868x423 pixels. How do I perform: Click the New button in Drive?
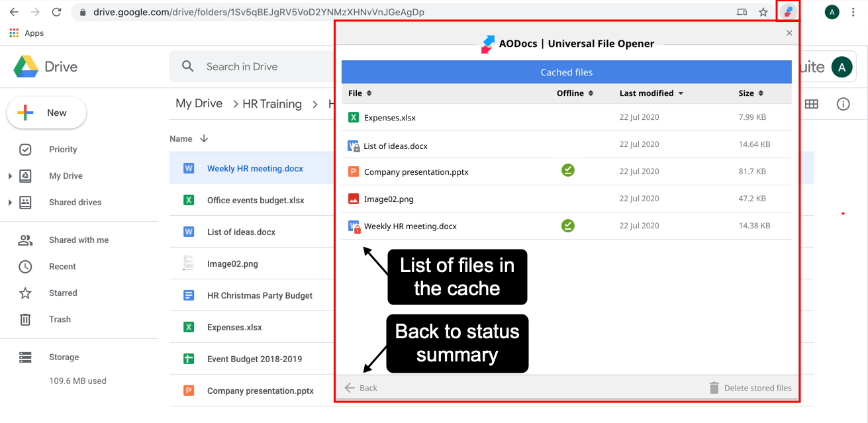click(46, 113)
